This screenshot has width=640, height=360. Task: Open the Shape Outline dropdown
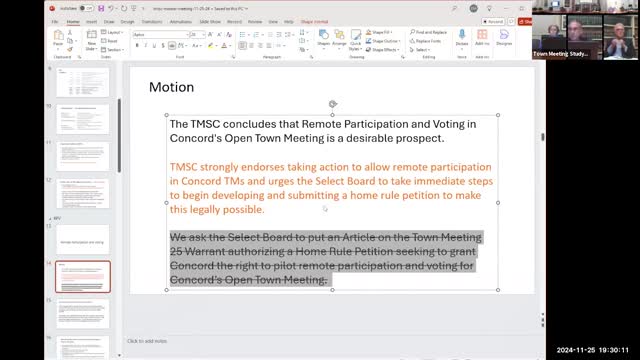tap(383, 41)
